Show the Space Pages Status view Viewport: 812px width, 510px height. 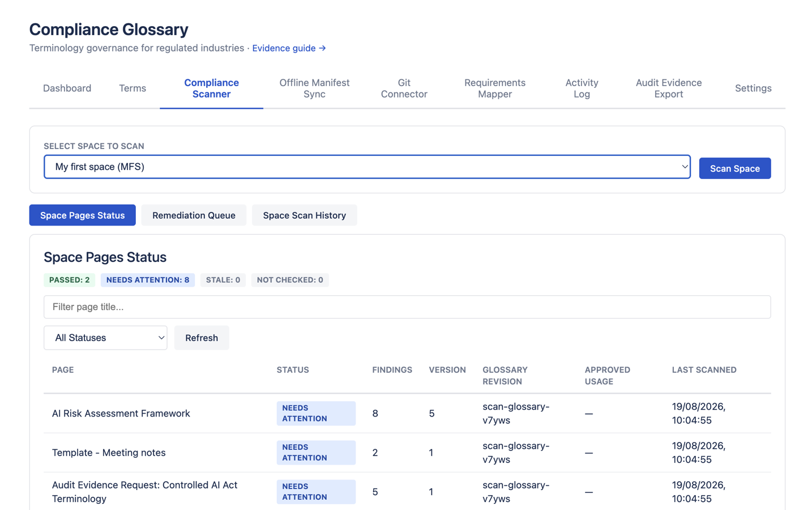tap(83, 215)
